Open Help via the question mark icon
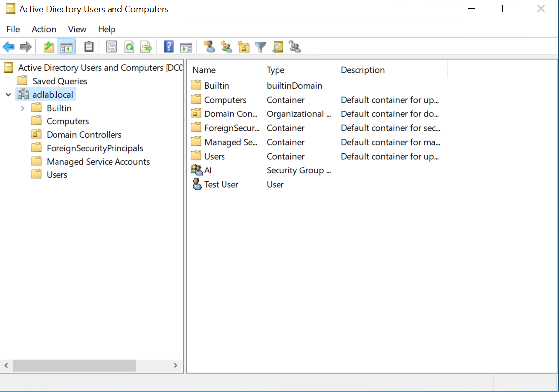Screen dimensions: 559x392 [x=168, y=46]
